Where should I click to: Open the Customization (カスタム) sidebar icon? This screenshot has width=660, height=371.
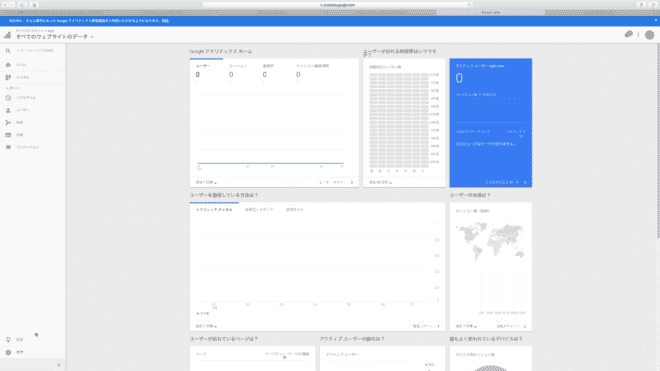pyautogui.click(x=8, y=77)
